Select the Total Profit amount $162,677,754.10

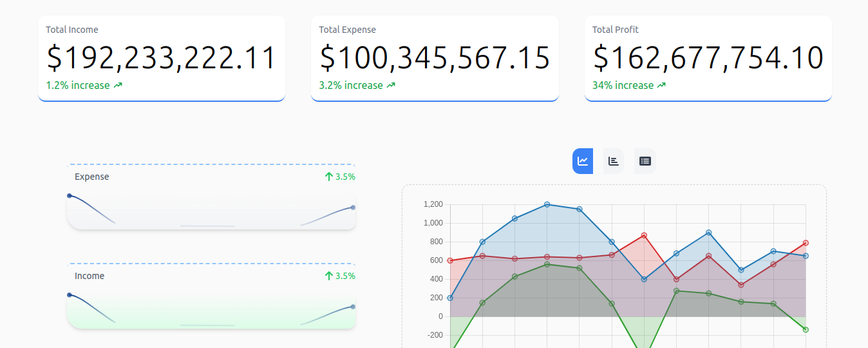[708, 58]
